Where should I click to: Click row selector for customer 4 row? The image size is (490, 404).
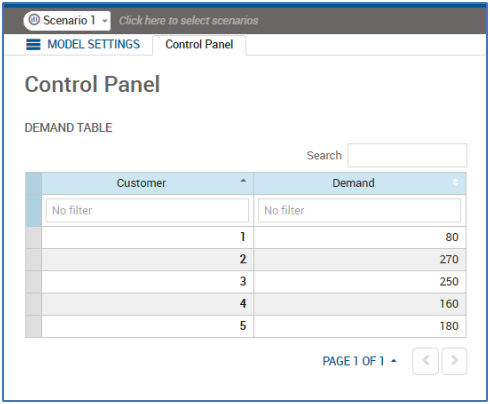pyautogui.click(x=33, y=304)
